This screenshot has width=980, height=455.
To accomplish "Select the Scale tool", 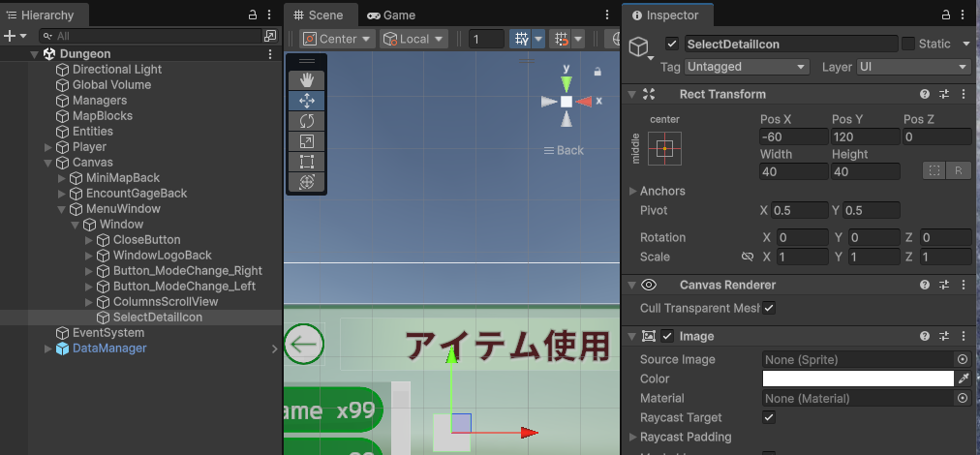I will (307, 140).
